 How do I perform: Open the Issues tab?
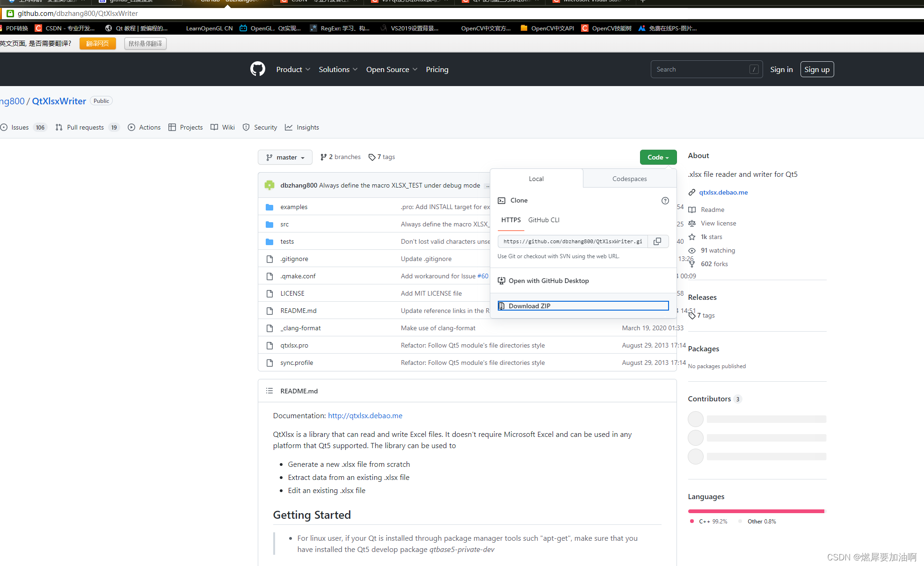[x=23, y=127]
